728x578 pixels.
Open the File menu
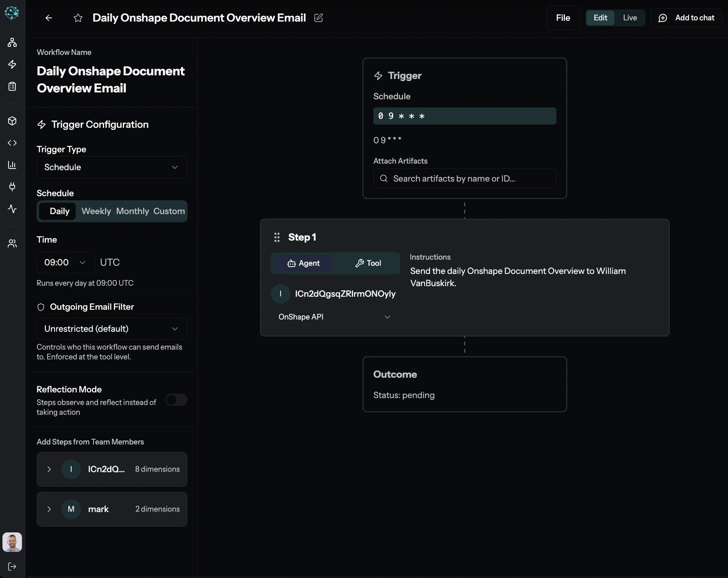(x=562, y=18)
